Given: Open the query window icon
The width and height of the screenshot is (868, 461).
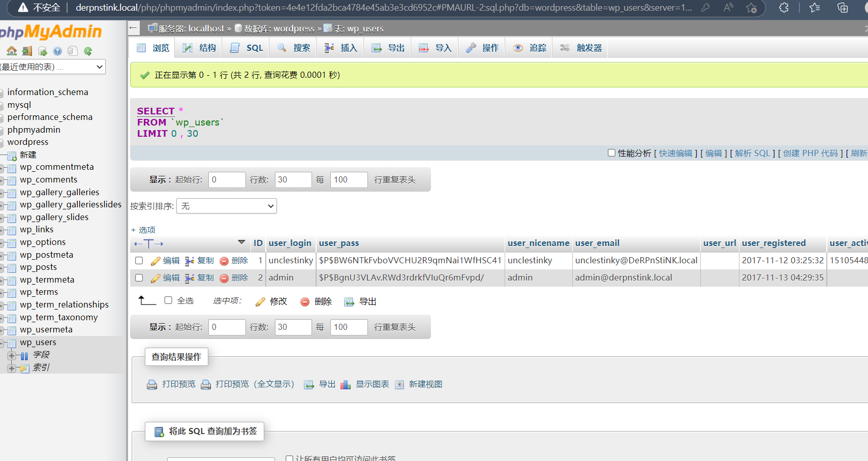Looking at the screenshot, I should tap(42, 51).
